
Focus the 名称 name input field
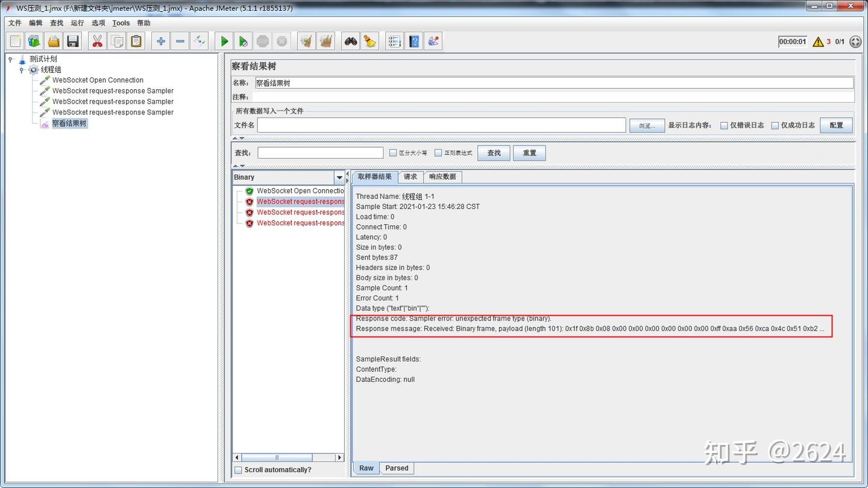pyautogui.click(x=553, y=83)
